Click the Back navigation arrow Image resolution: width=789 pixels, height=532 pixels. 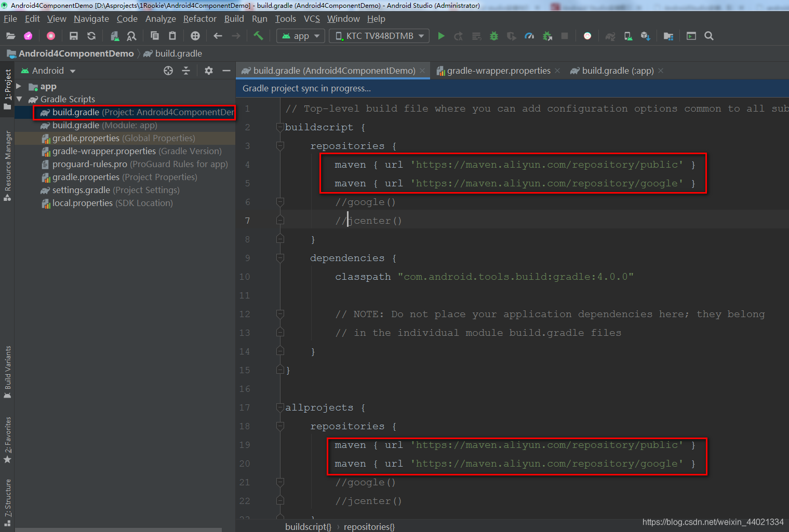coord(218,36)
